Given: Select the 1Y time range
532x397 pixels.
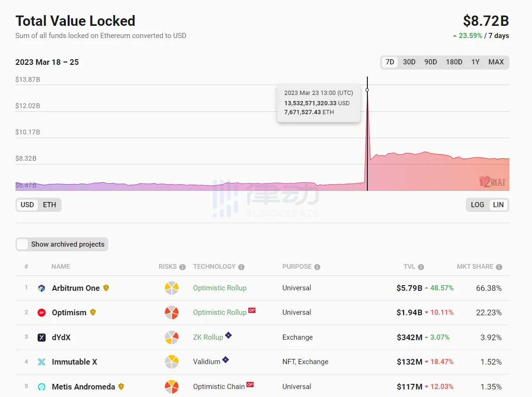Looking at the screenshot, I should [x=476, y=62].
